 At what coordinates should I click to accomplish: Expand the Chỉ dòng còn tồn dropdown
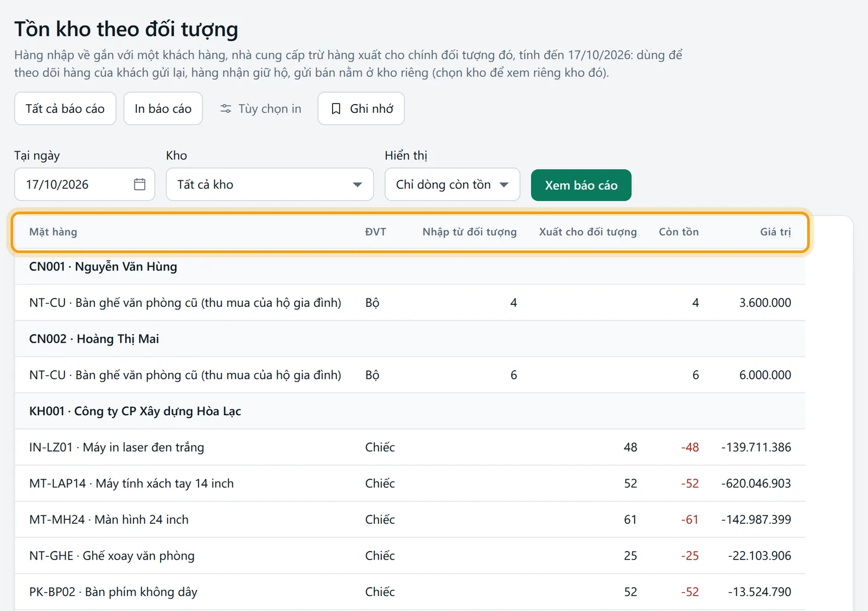452,184
